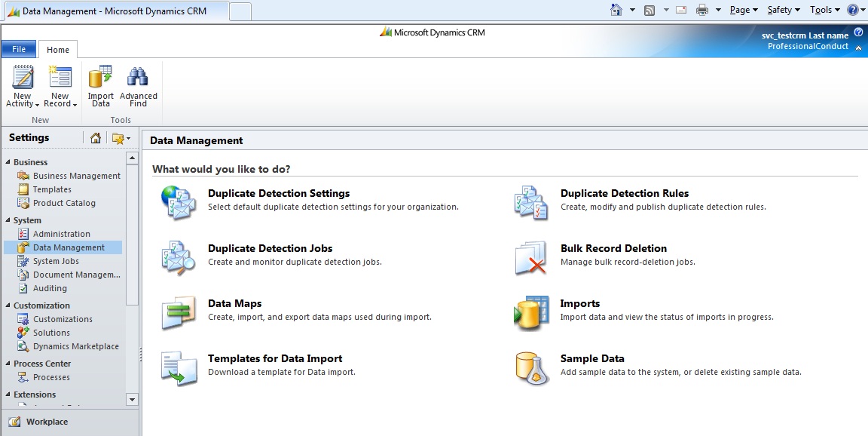Open the browser Page menu dropdown
This screenshot has width=868, height=436.
click(744, 10)
